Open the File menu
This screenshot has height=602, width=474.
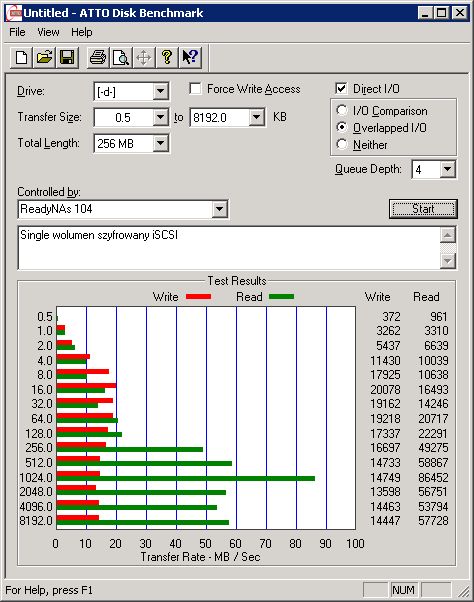17,32
